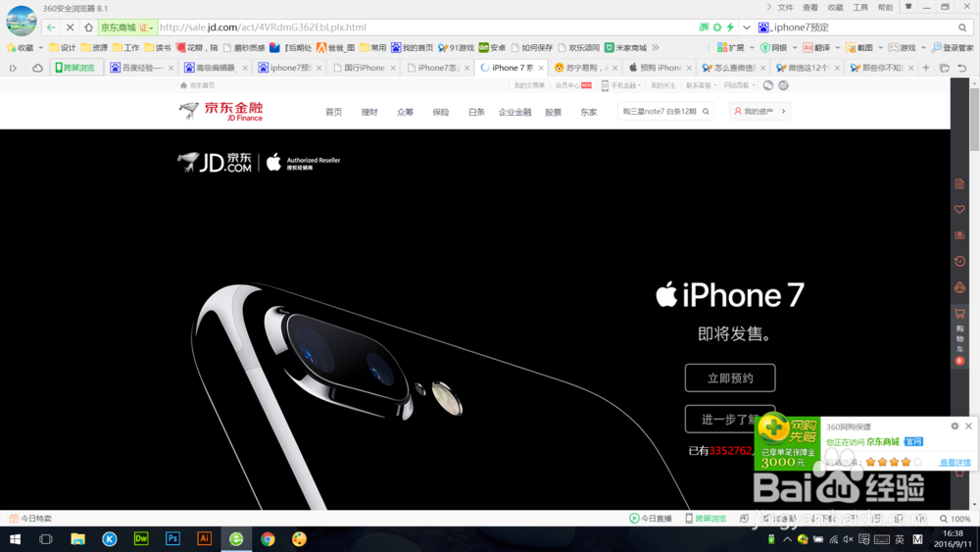
Task: Restore closed tab with undo arrow icon
Action: click(962, 68)
